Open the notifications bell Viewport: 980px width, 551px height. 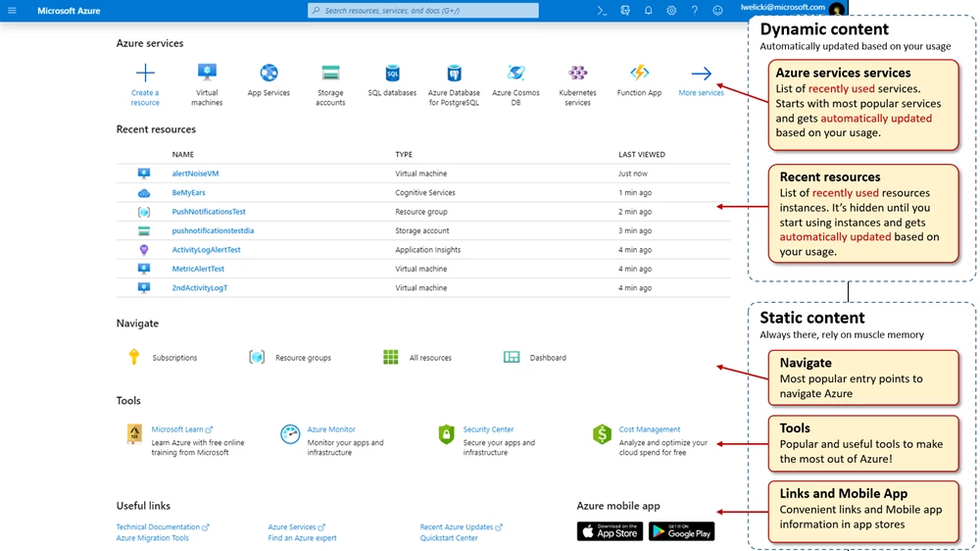pyautogui.click(x=648, y=11)
